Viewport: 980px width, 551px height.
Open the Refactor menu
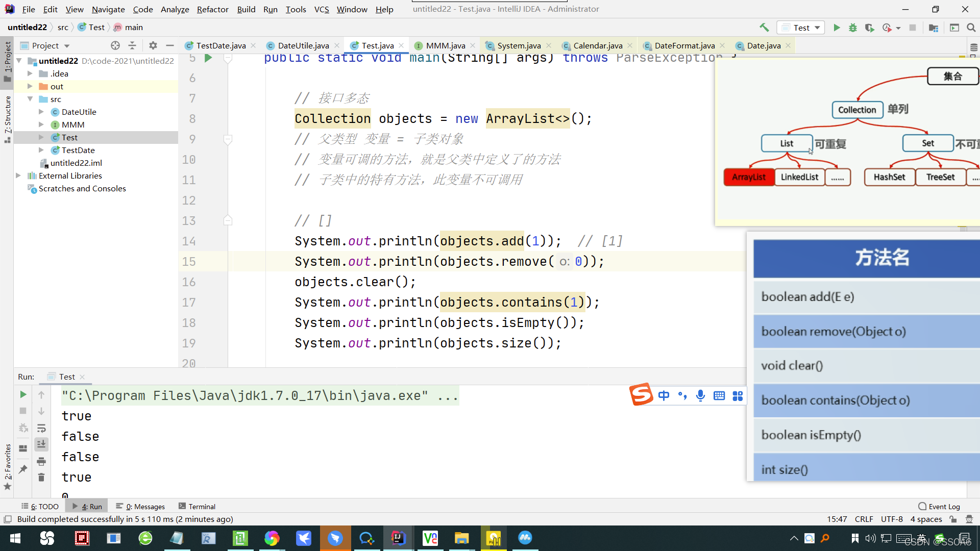click(212, 9)
